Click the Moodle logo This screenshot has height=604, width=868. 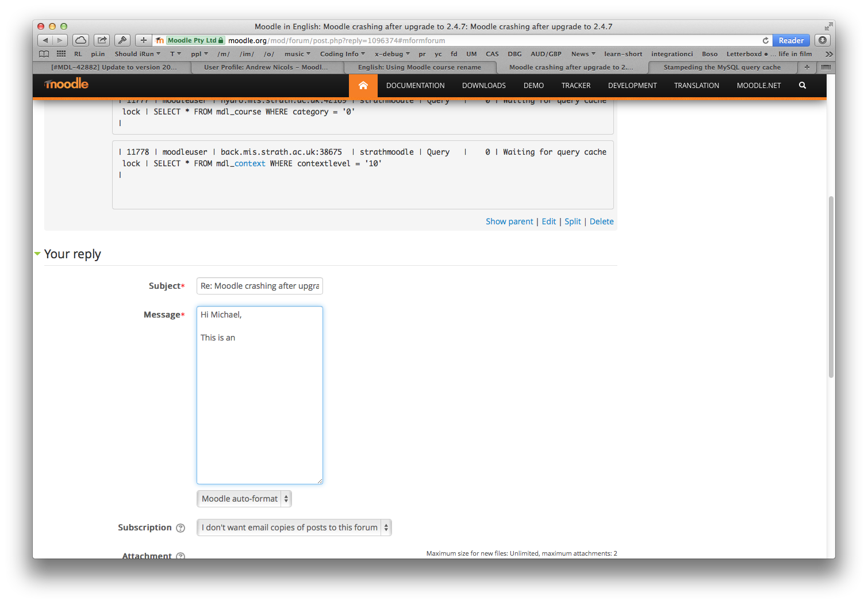(x=66, y=84)
